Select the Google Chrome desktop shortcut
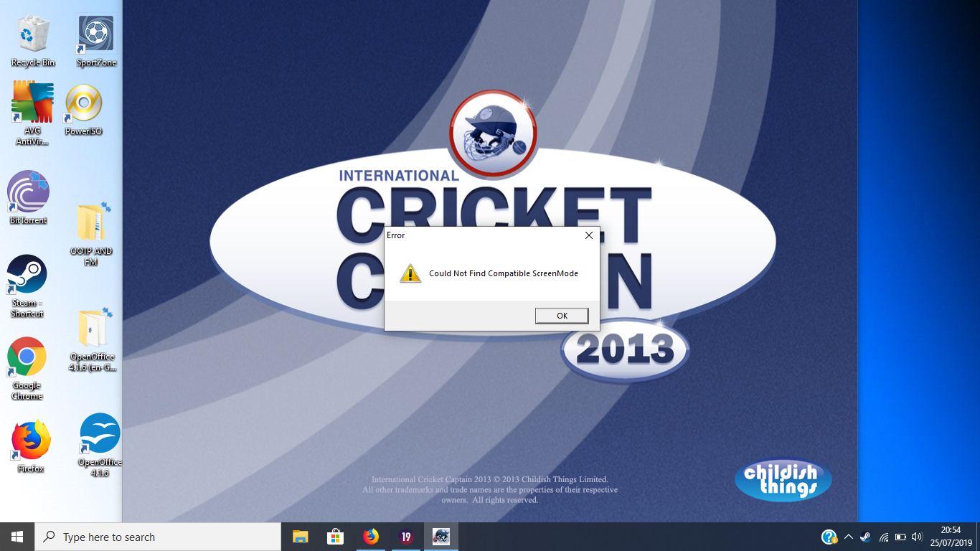This screenshot has width=980, height=551. 27,369
